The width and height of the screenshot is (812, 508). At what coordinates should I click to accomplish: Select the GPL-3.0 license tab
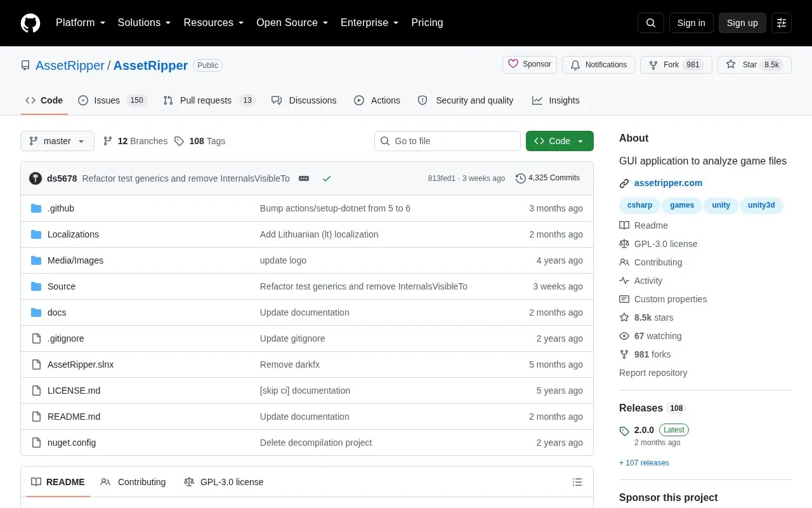click(x=223, y=482)
